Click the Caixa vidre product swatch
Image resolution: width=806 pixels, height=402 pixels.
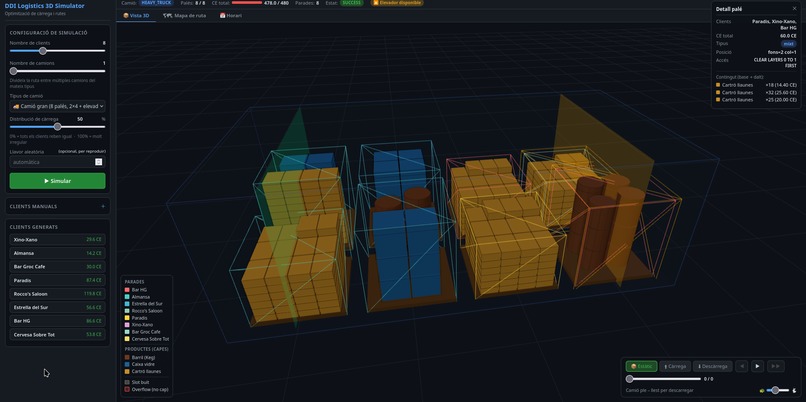click(127, 364)
